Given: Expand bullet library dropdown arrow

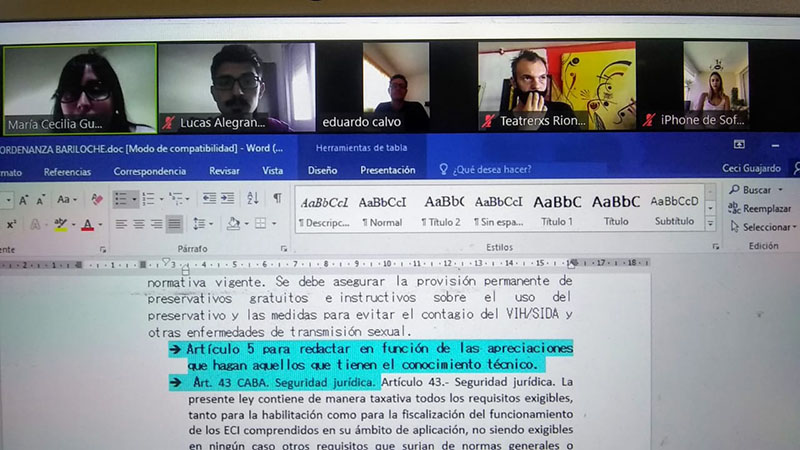Looking at the screenshot, I should coord(134,199).
